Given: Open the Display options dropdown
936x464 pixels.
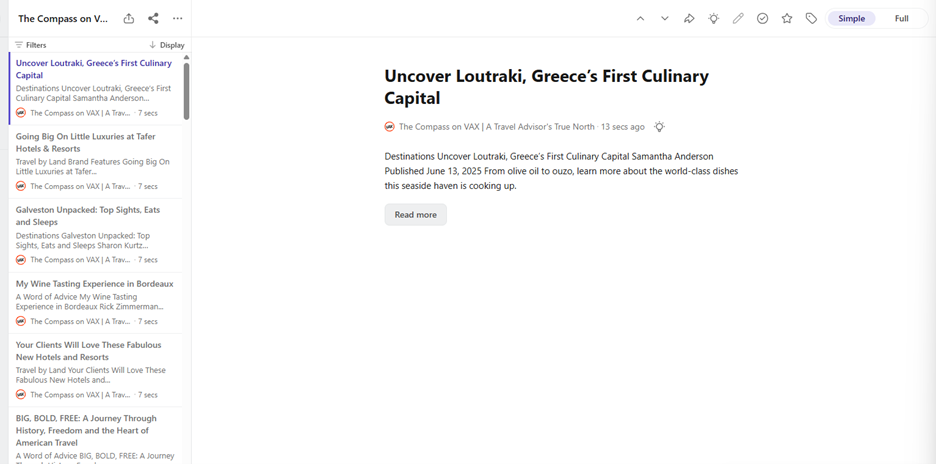Looking at the screenshot, I should point(167,45).
